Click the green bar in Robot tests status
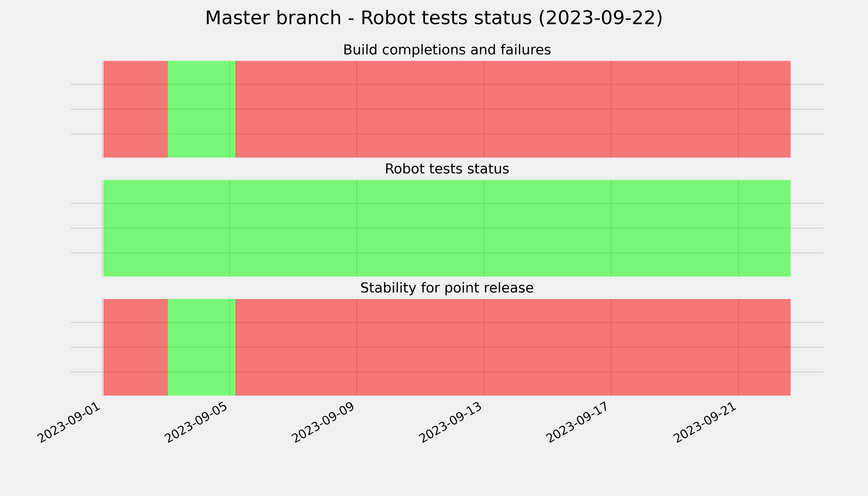Screen dimensions: 868x496 point(447,228)
